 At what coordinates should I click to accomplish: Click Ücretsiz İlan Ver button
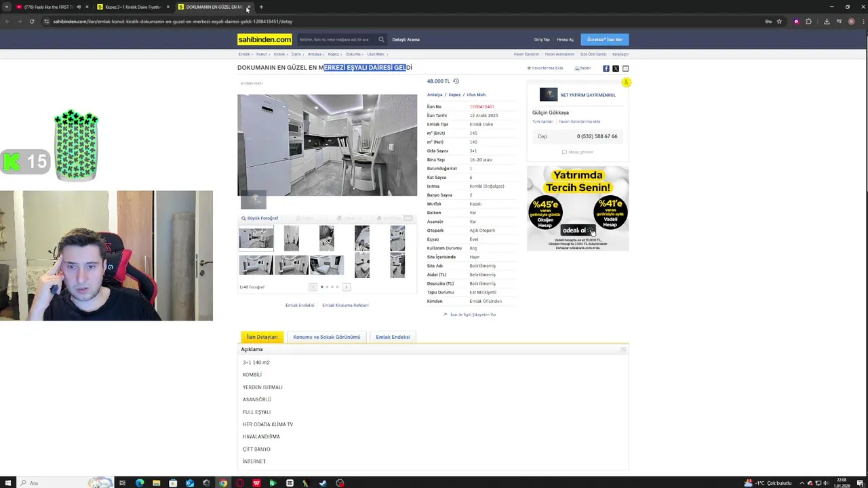(604, 39)
